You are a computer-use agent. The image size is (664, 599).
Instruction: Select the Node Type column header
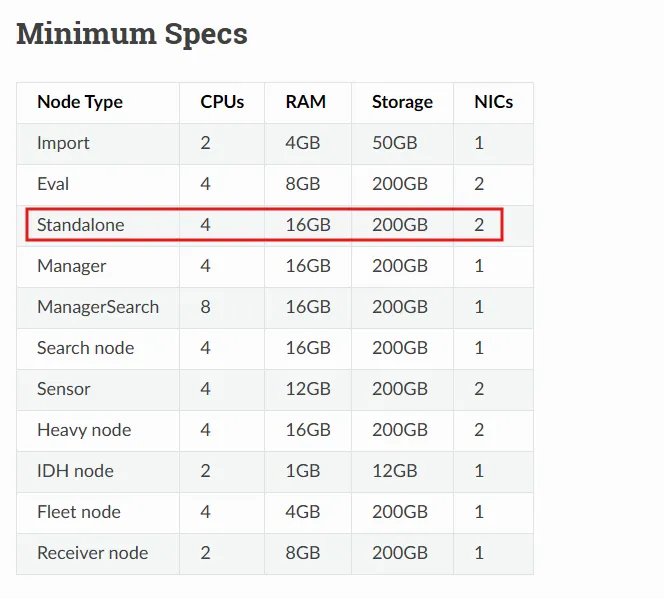[x=80, y=102]
